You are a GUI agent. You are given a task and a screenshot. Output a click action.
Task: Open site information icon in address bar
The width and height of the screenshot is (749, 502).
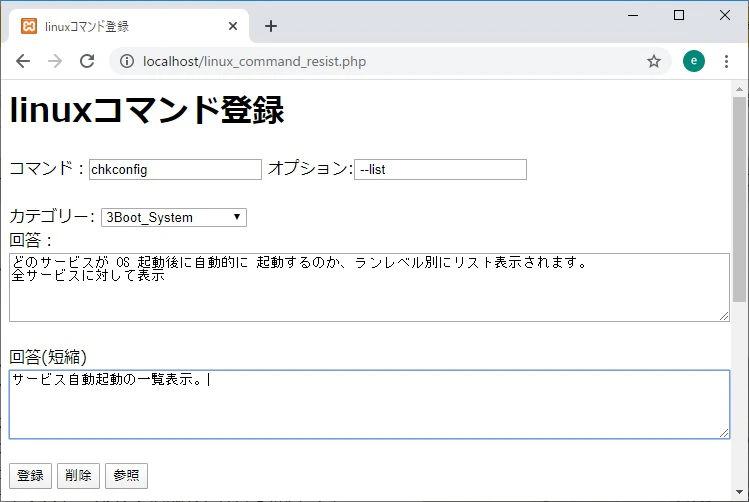[x=127, y=61]
